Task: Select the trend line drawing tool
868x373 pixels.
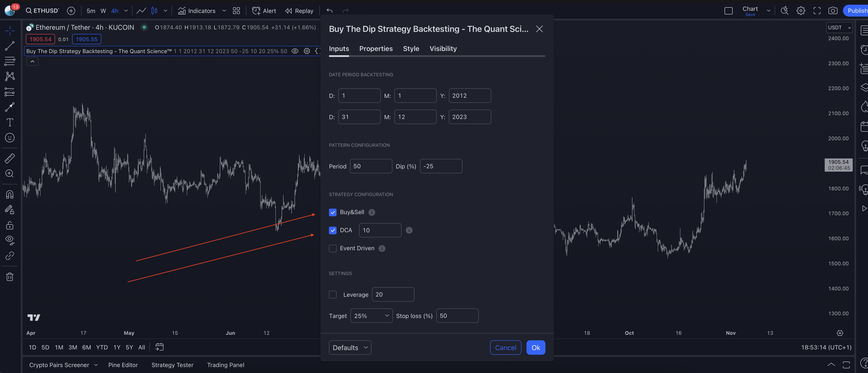Action: 10,46
